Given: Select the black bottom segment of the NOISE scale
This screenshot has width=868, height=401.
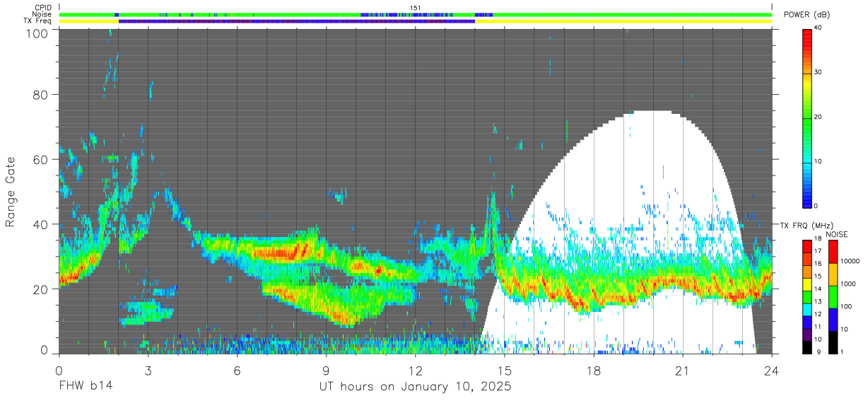Looking at the screenshot, I should pos(833,342).
